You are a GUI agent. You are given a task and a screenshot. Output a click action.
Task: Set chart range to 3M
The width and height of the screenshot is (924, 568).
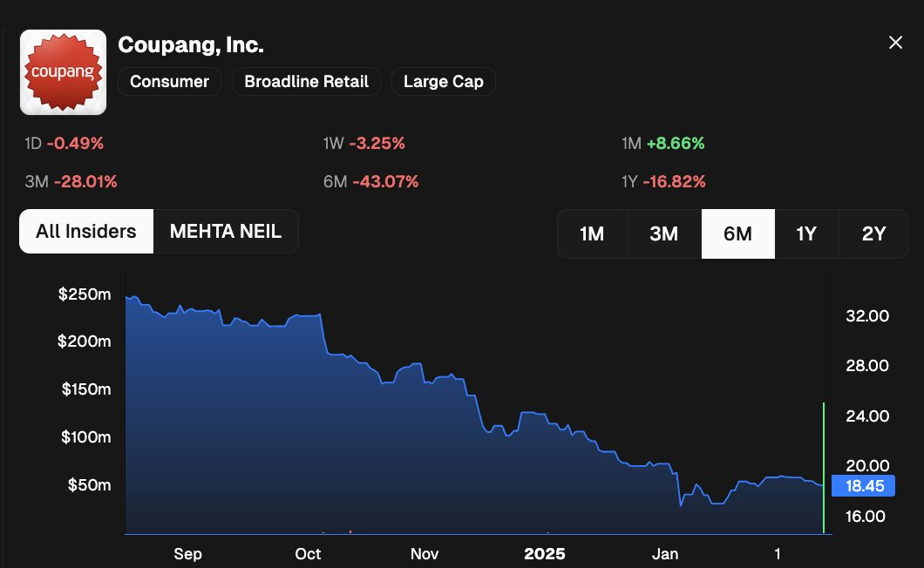pyautogui.click(x=664, y=234)
